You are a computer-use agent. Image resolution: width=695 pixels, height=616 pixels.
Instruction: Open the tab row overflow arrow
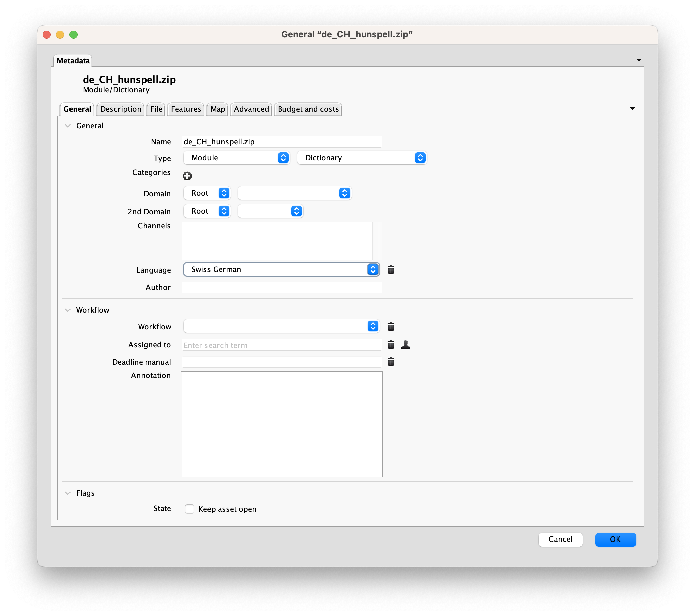pos(632,109)
